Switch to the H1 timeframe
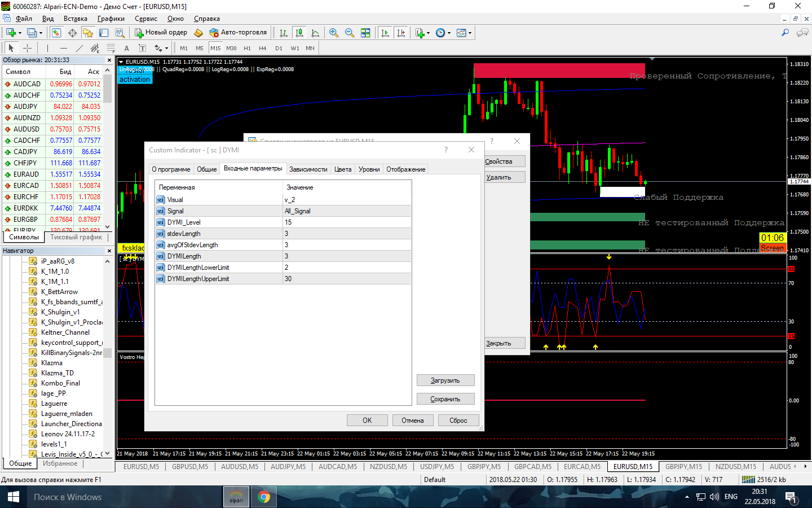 point(247,48)
